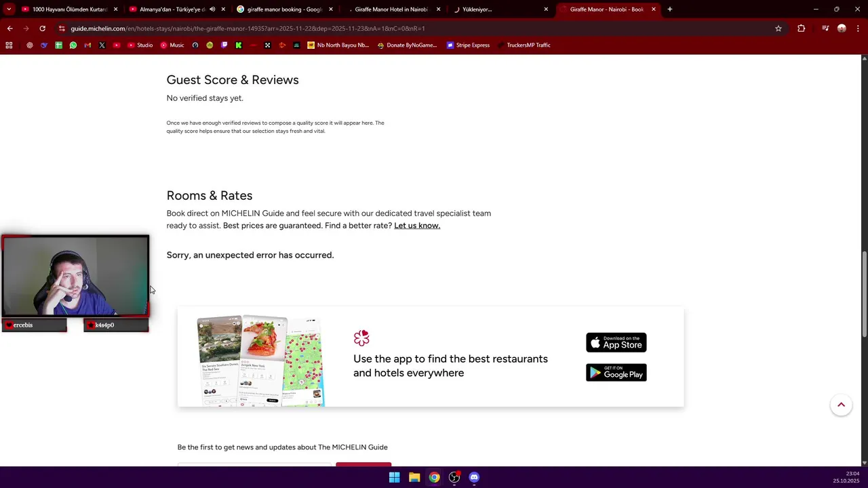Click the page vertical scrollbar thumb
The width and height of the screenshot is (868, 488).
pos(864,293)
